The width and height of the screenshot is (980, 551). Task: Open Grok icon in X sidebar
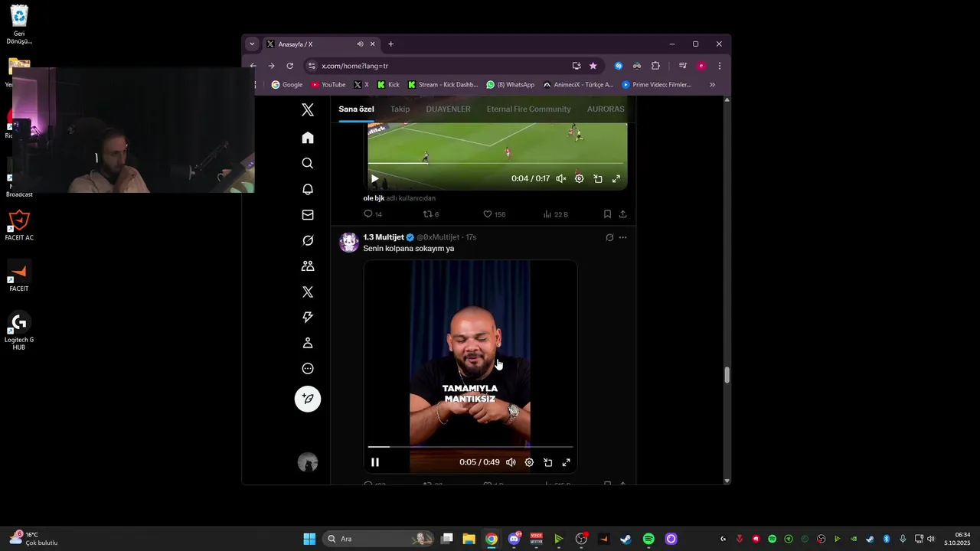[x=308, y=240]
